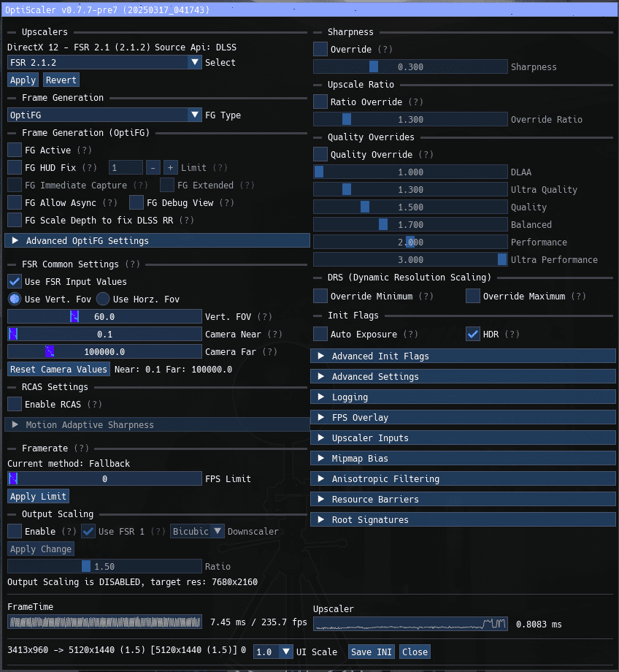Image resolution: width=619 pixels, height=672 pixels.
Task: Click the Camera Near slider
Action: click(104, 334)
